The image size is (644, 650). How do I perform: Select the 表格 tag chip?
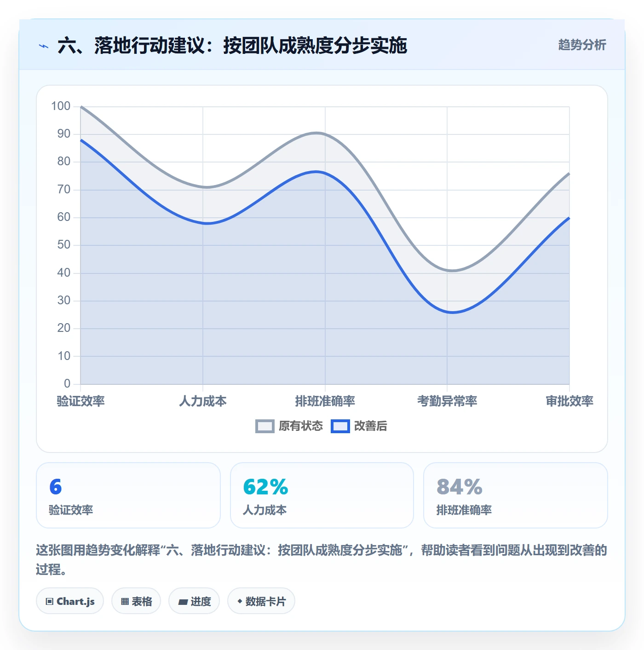(x=136, y=601)
